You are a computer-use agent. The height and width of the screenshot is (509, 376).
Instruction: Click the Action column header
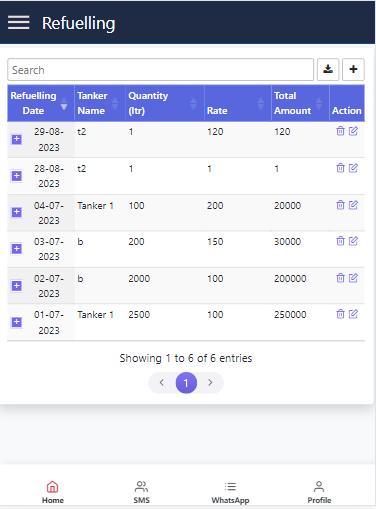click(x=347, y=103)
